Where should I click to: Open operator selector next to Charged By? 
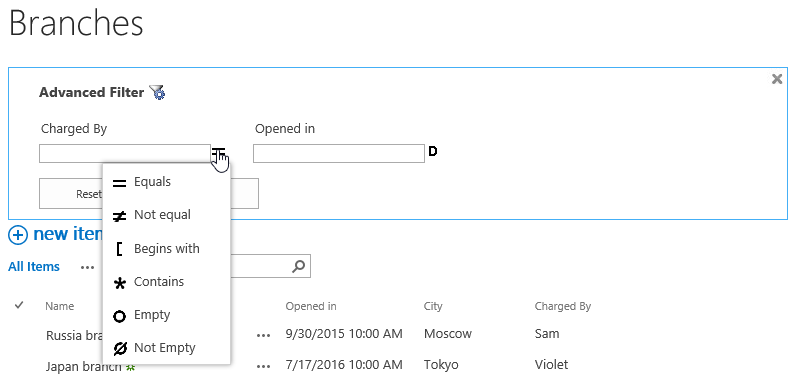coord(219,153)
